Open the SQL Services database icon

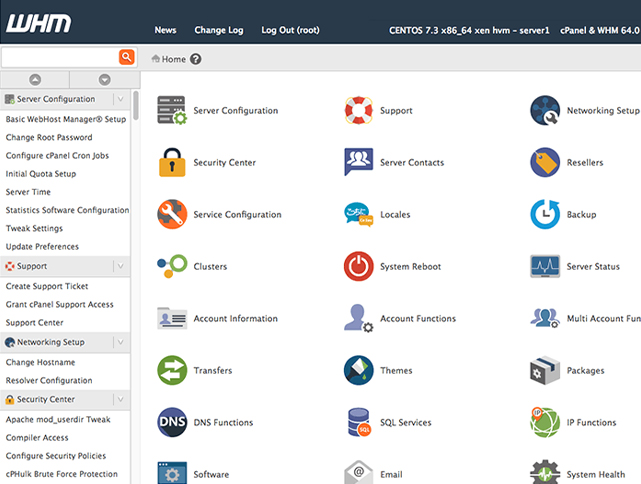coord(358,422)
